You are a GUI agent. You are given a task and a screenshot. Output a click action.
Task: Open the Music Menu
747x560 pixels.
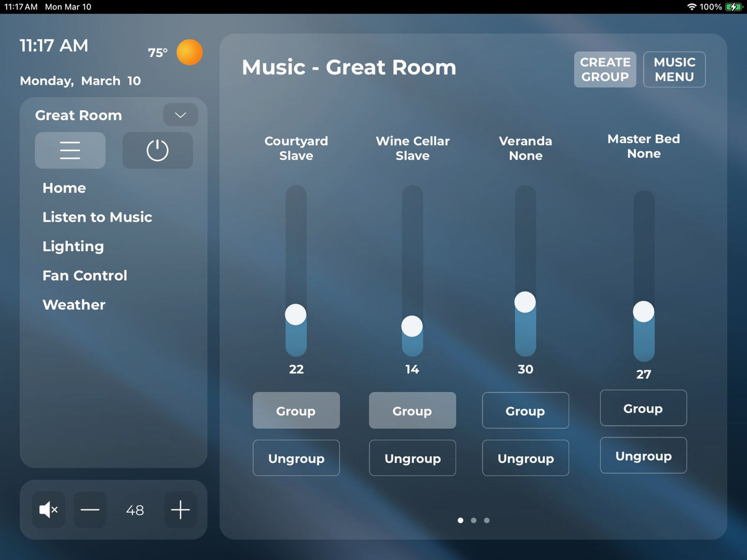point(674,69)
